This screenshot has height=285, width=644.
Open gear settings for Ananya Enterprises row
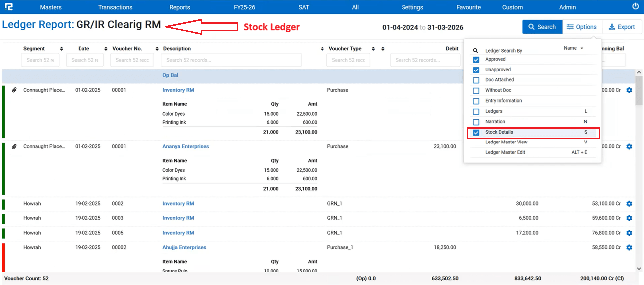(x=629, y=147)
